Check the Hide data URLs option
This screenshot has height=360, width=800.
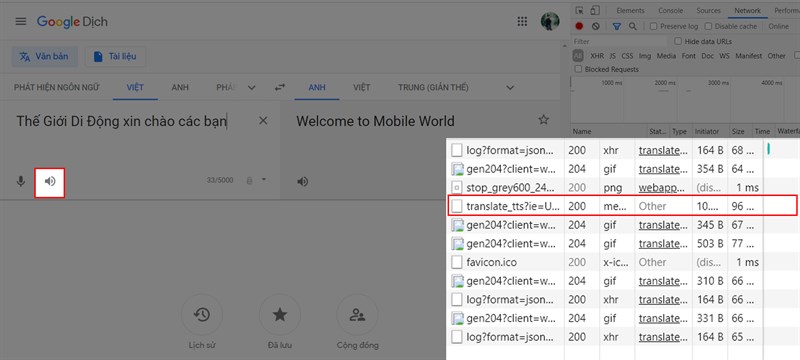pos(678,41)
